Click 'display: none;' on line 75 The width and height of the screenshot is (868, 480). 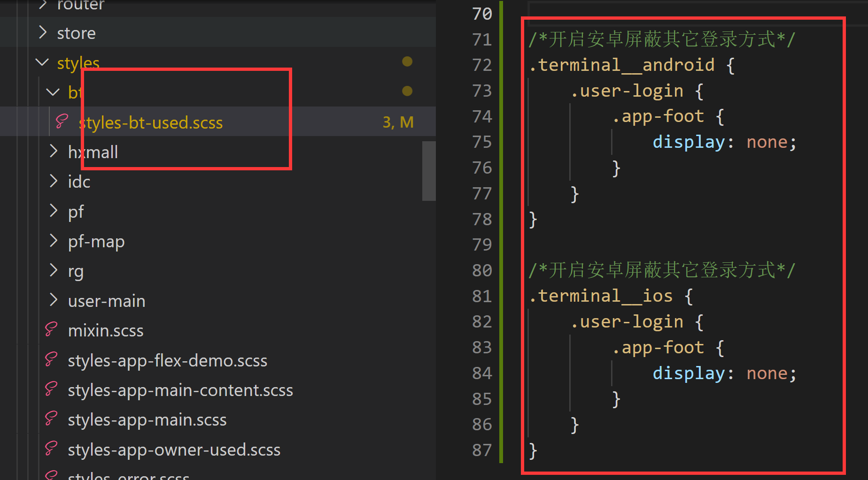coord(724,142)
